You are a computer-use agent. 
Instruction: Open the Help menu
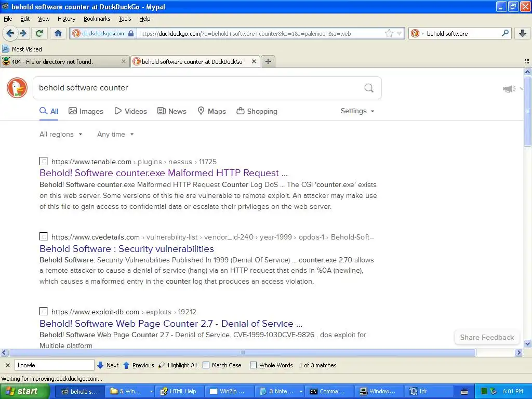coord(145,19)
